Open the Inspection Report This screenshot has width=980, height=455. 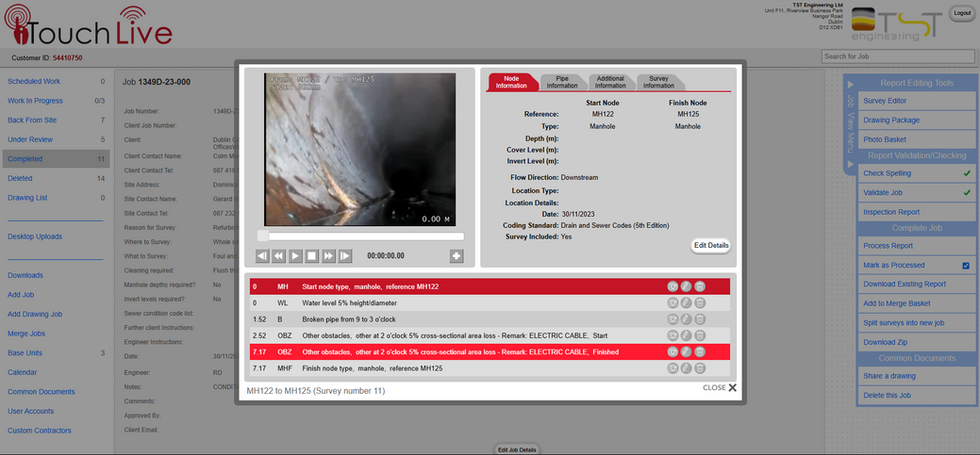click(x=915, y=212)
